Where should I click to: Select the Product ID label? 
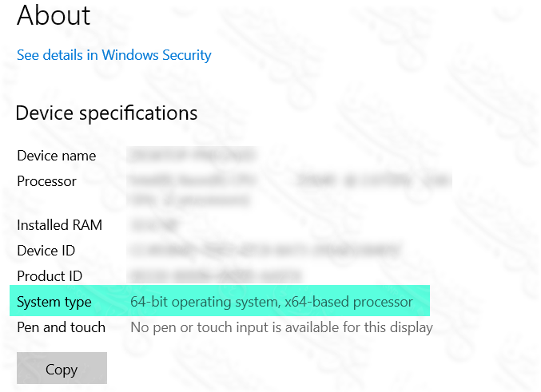point(50,276)
